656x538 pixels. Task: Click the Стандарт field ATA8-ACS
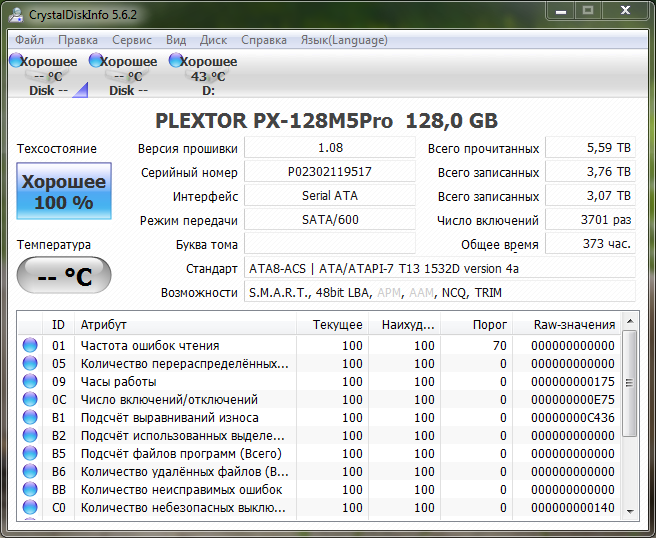coord(440,268)
